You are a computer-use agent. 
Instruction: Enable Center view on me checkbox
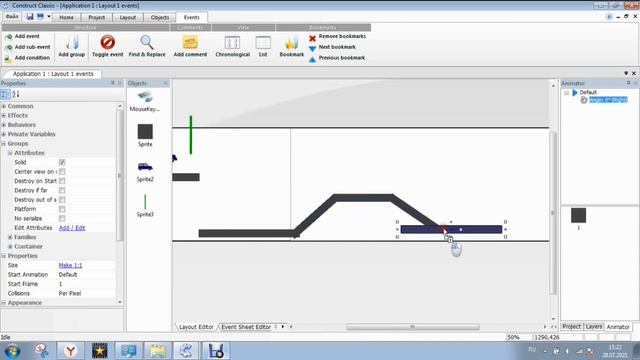click(62, 172)
